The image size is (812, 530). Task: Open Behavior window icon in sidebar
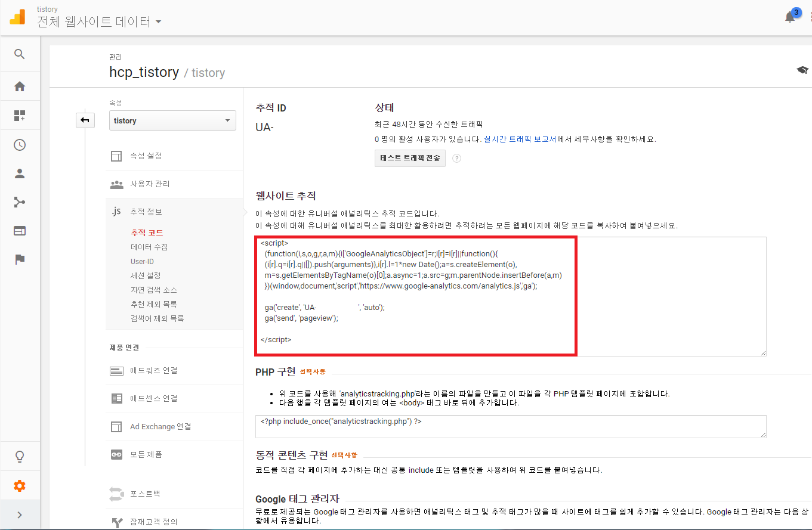pos(20,231)
